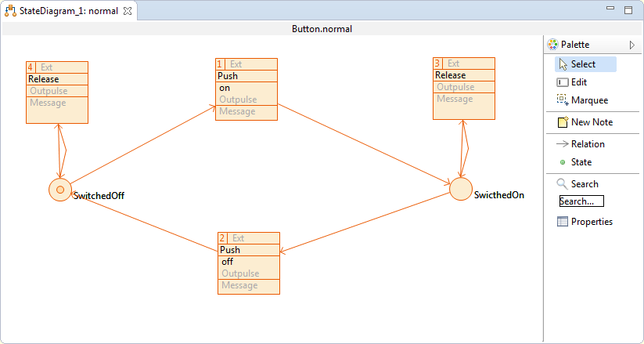
Task: Choose the State tool in Palette
Action: coord(580,162)
